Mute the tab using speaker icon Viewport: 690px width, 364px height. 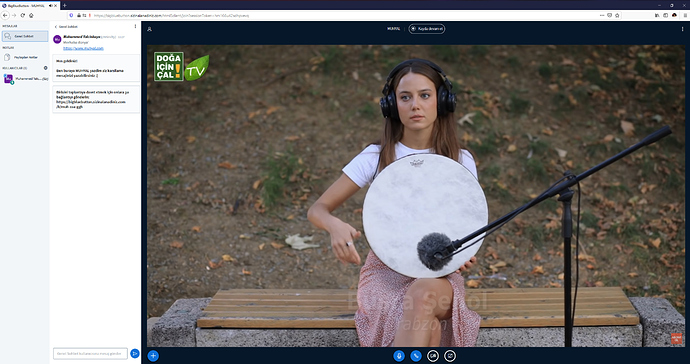(51, 5)
